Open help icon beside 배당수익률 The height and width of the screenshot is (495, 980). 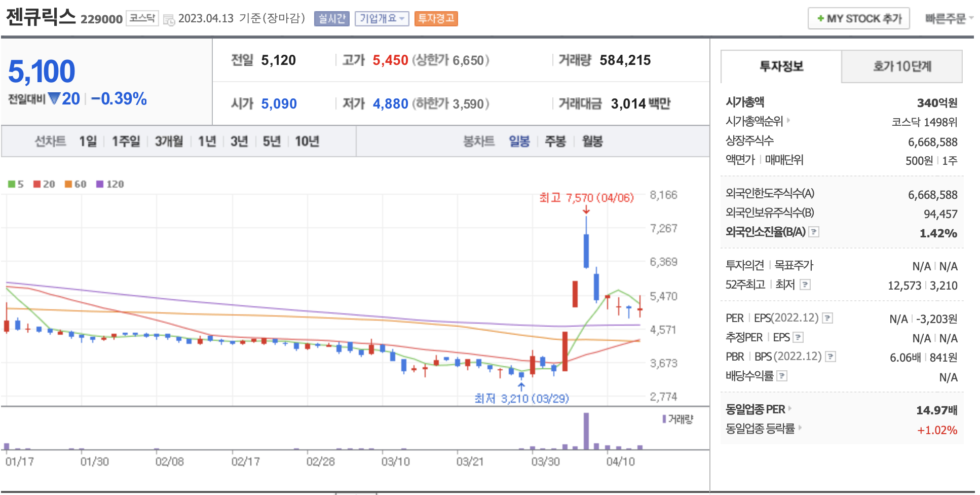coord(782,376)
